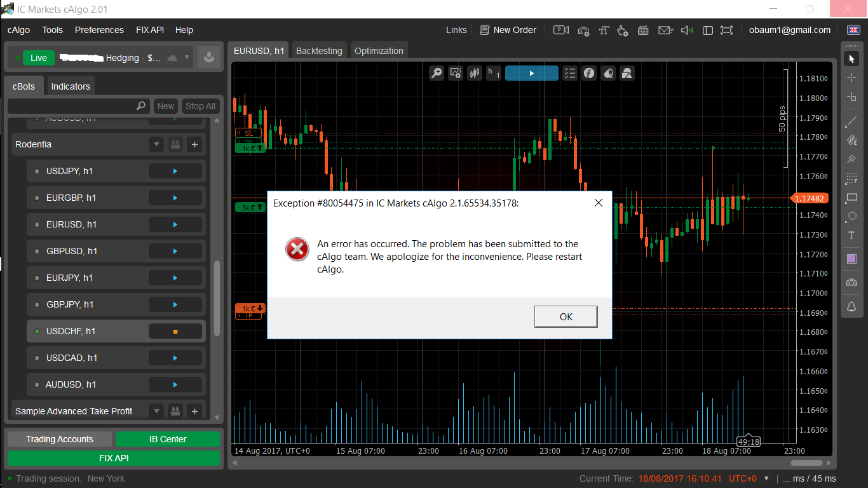This screenshot has height=488, width=868.
Task: Close the exception dialog via X
Action: (x=598, y=203)
